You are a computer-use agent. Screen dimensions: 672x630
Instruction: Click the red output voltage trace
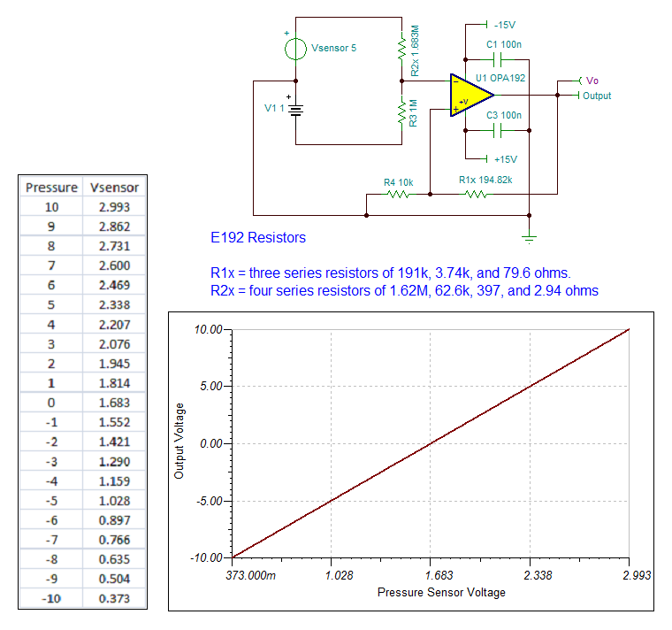pyautogui.click(x=431, y=443)
